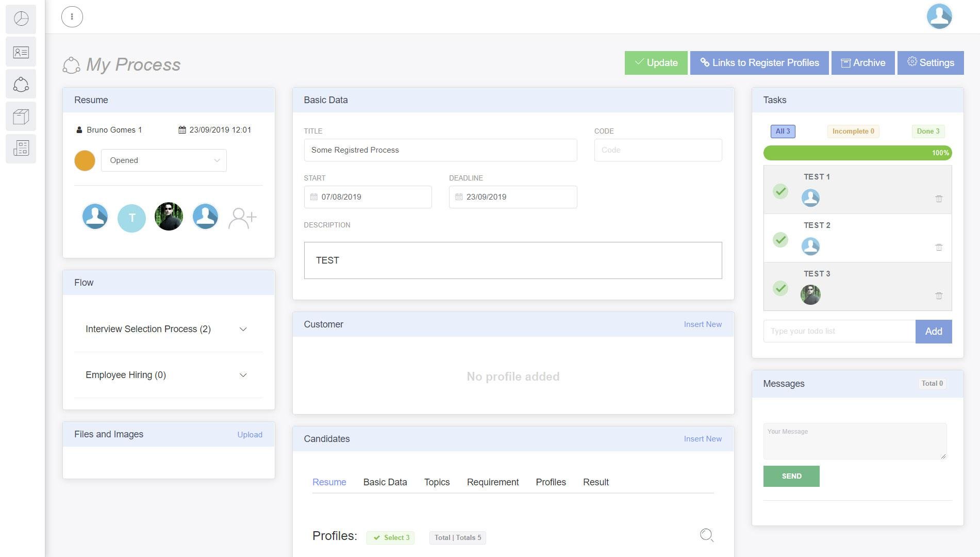This screenshot has height=557, width=980.
Task: Open the dashboard pie chart sidebar icon
Action: click(21, 19)
